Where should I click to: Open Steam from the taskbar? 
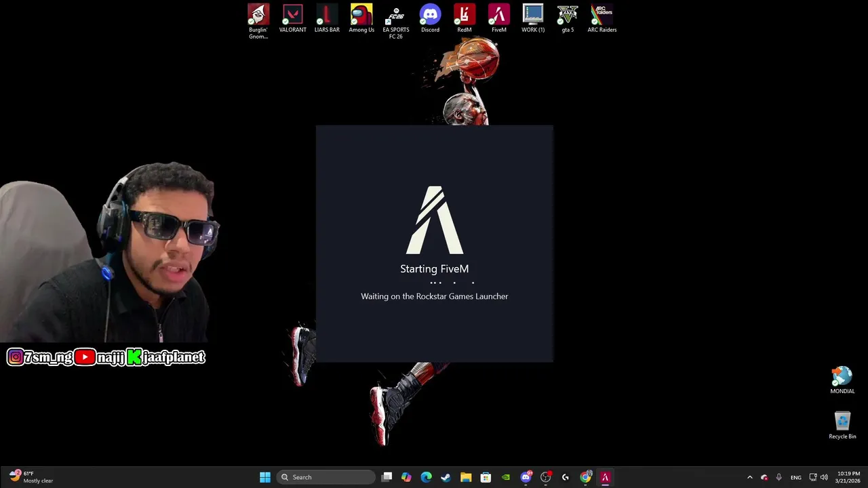(x=446, y=477)
